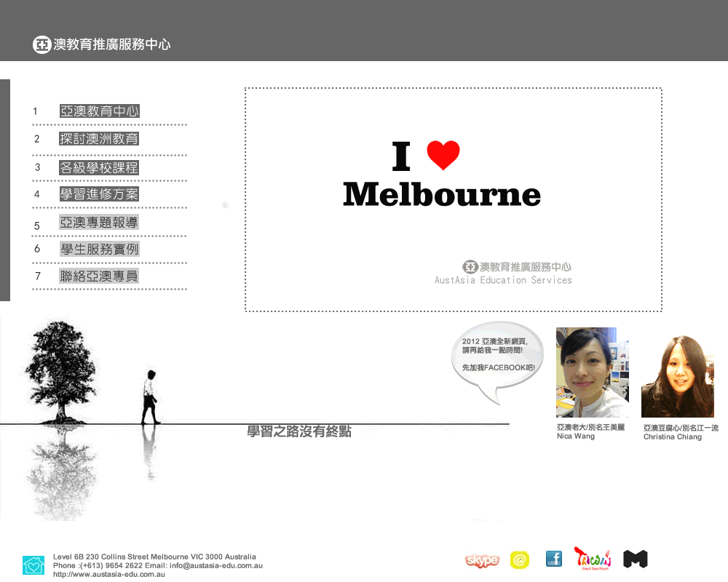Click Christina Chiang's profile photo
Viewport: 728px width, 582px height.
point(677,376)
